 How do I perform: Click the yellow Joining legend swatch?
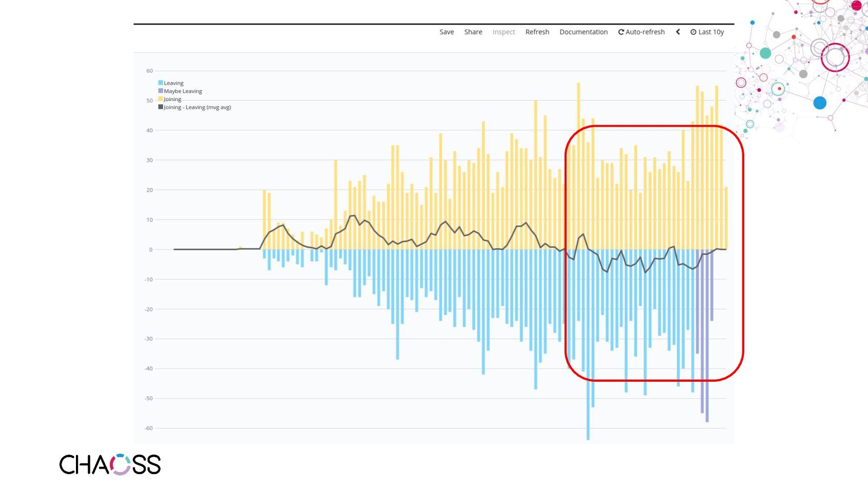tap(160, 99)
